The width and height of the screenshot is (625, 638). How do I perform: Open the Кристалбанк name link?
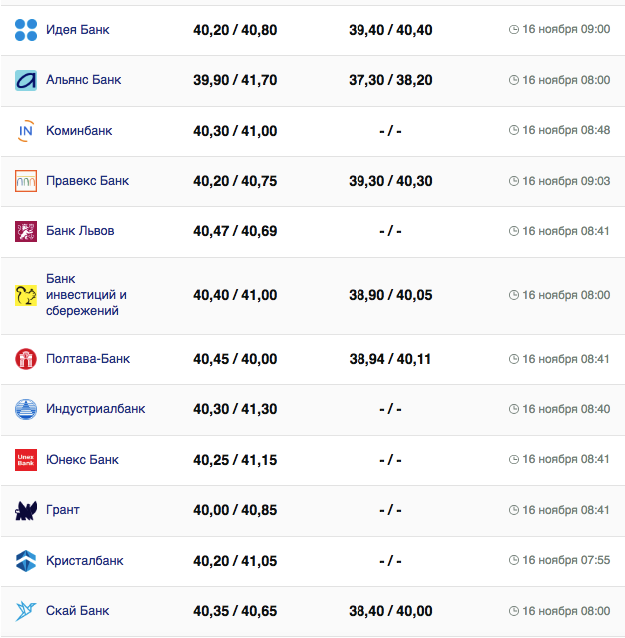(85, 561)
